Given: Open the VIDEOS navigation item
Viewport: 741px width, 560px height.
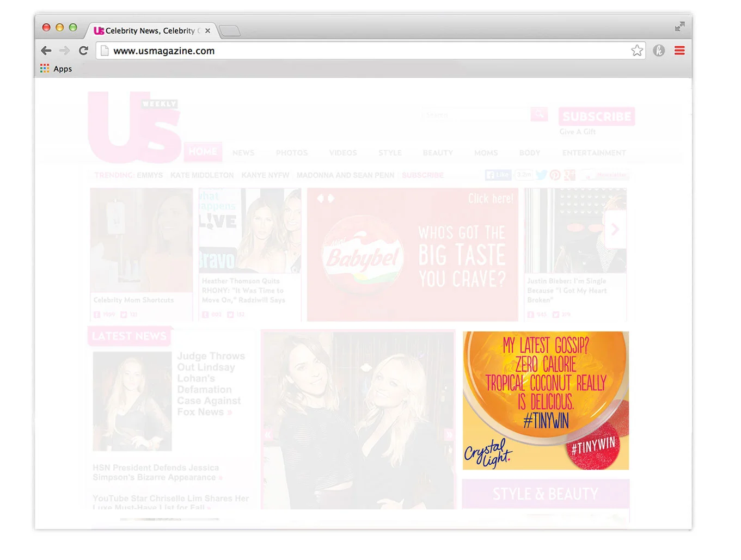Looking at the screenshot, I should click(x=343, y=153).
